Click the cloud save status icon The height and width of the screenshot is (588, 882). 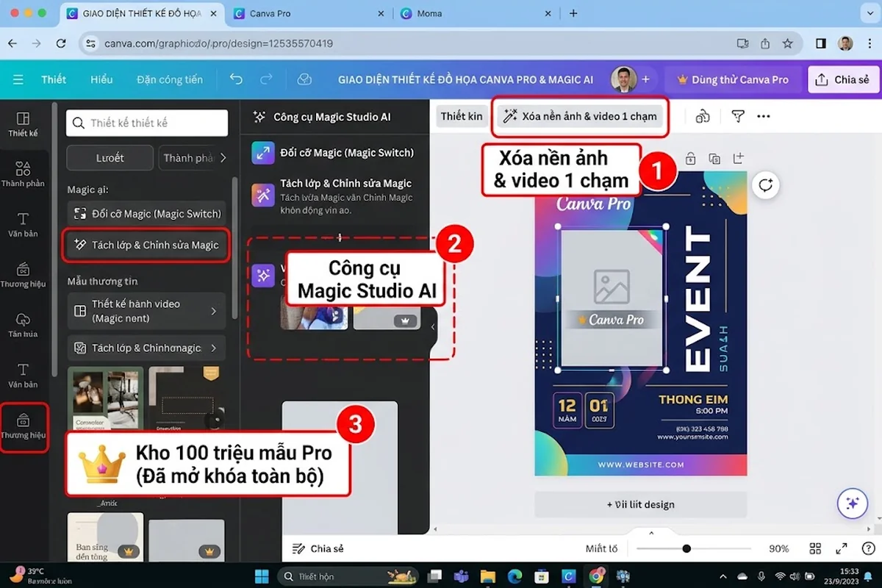point(304,79)
